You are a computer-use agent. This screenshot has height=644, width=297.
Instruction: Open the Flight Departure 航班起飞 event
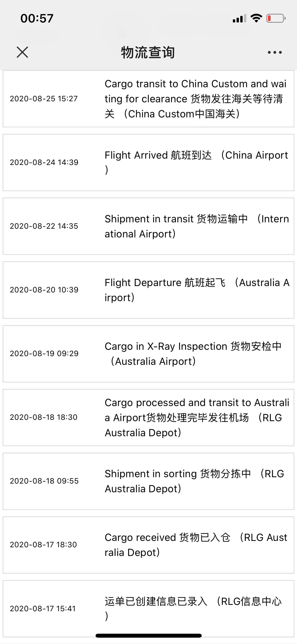pyautogui.click(x=148, y=289)
